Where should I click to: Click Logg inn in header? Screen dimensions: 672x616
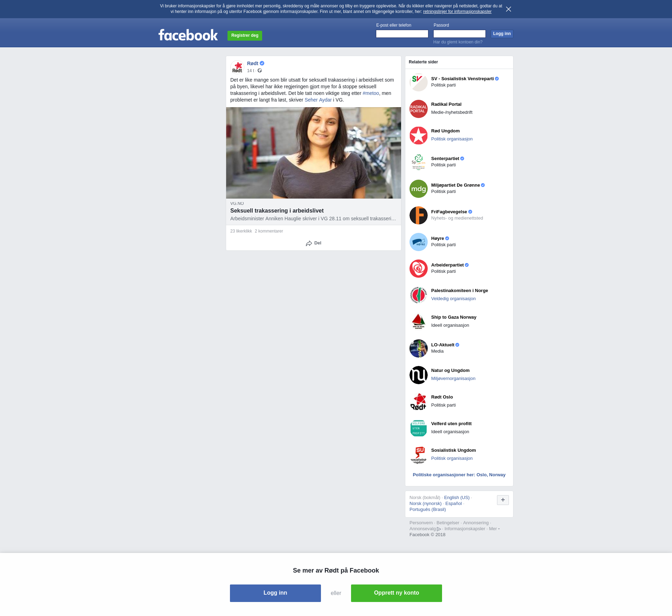coord(502,34)
